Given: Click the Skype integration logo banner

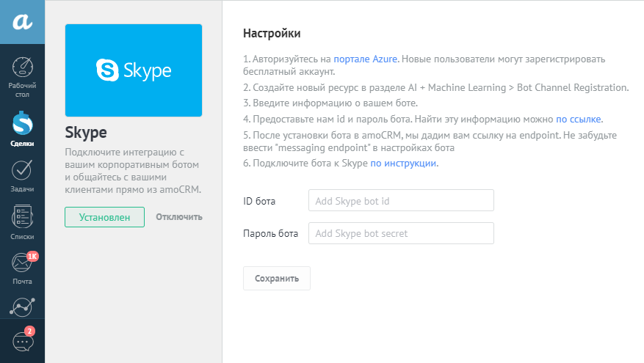Looking at the screenshot, I should coord(134,70).
